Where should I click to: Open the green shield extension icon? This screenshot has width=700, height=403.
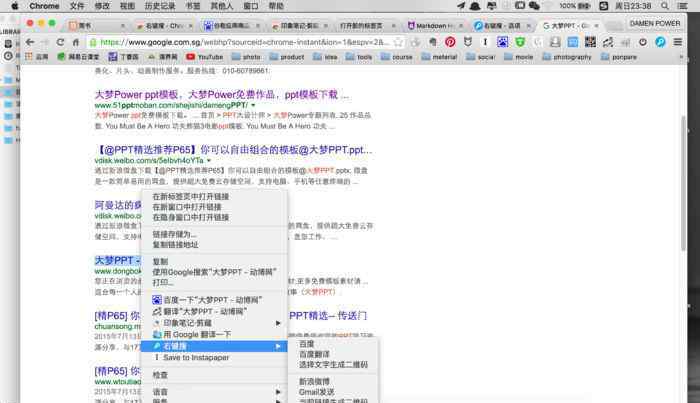pos(520,42)
